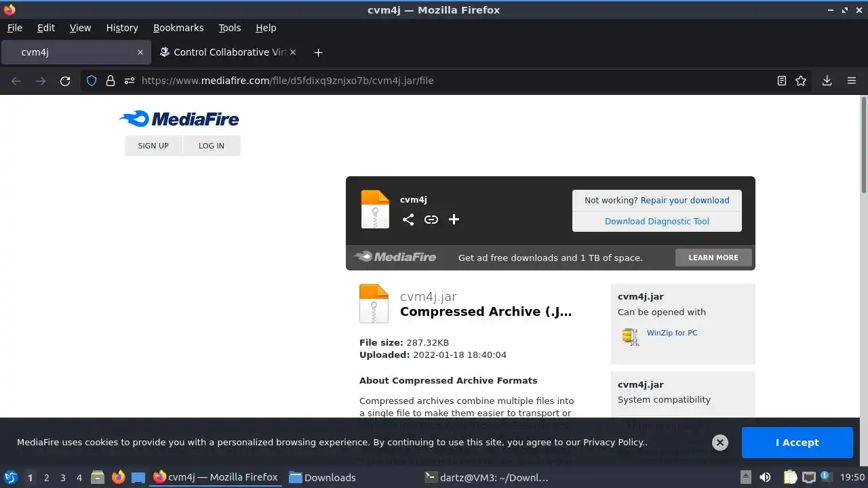The width and height of the screenshot is (868, 488).
Task: Open the clipboard manager tray icon
Action: point(791,477)
